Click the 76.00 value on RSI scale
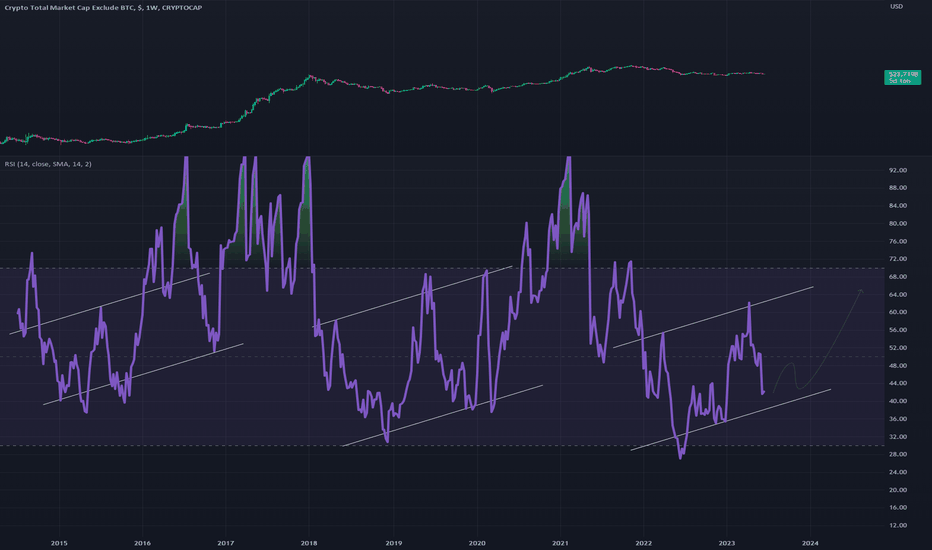This screenshot has height=550, width=932. click(x=898, y=241)
